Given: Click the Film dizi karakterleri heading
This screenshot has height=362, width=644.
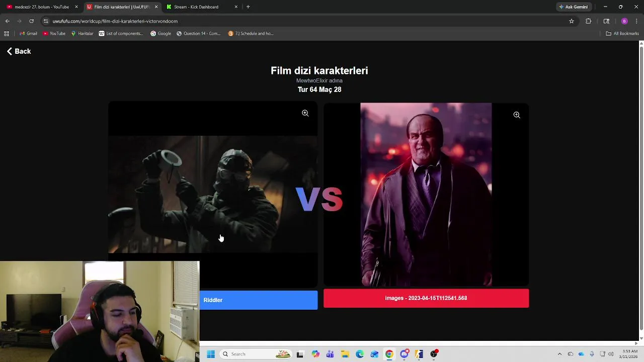Looking at the screenshot, I should tap(319, 70).
